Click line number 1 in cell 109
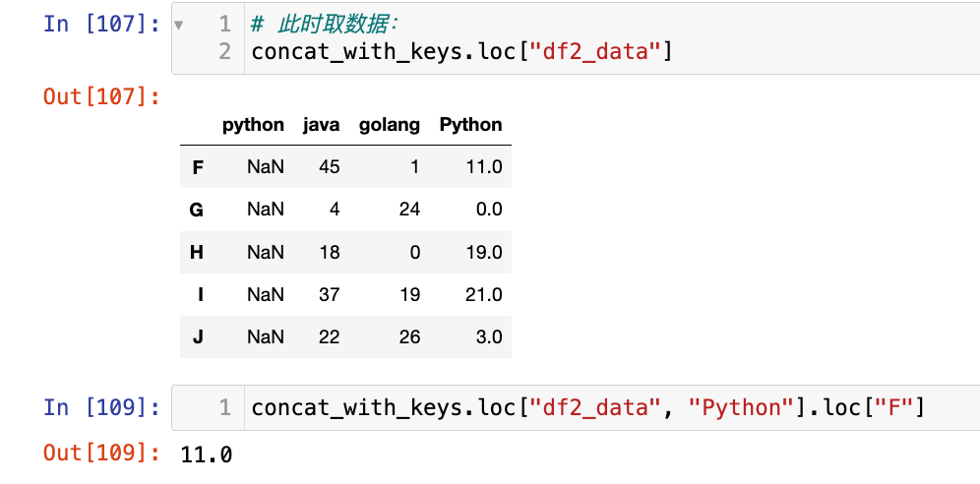This screenshot has width=980, height=484. [x=225, y=407]
